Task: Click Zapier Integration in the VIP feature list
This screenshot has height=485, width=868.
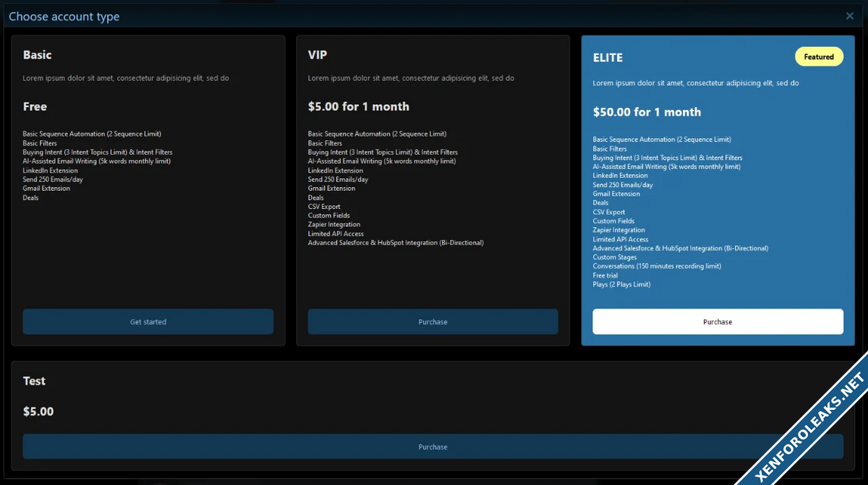Action: (x=334, y=225)
